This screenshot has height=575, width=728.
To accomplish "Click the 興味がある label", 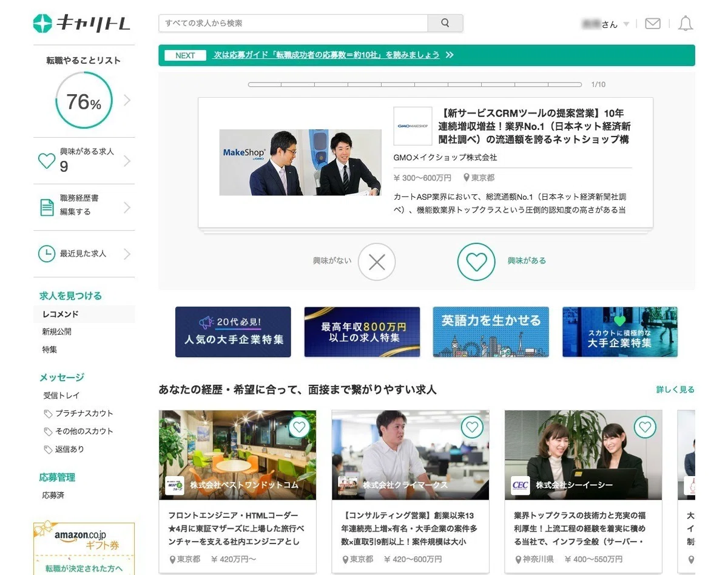I will [x=527, y=261].
